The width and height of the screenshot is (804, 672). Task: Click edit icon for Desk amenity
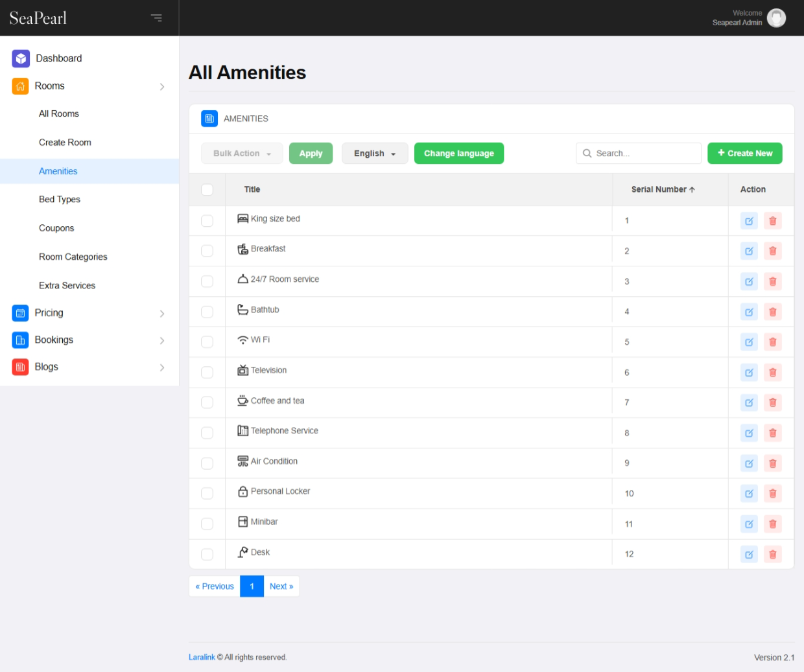point(749,555)
